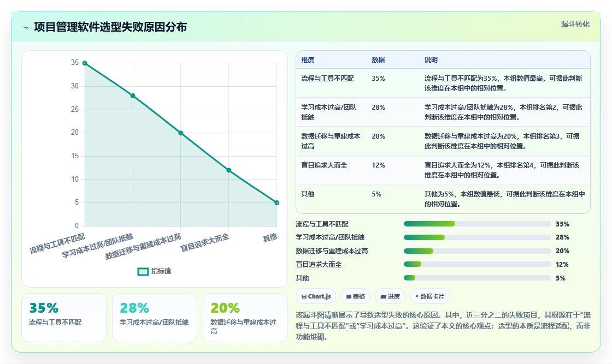This screenshot has width=612, height=364.
Task: Click the 其他 x-axis label in chart
Action: [x=270, y=237]
